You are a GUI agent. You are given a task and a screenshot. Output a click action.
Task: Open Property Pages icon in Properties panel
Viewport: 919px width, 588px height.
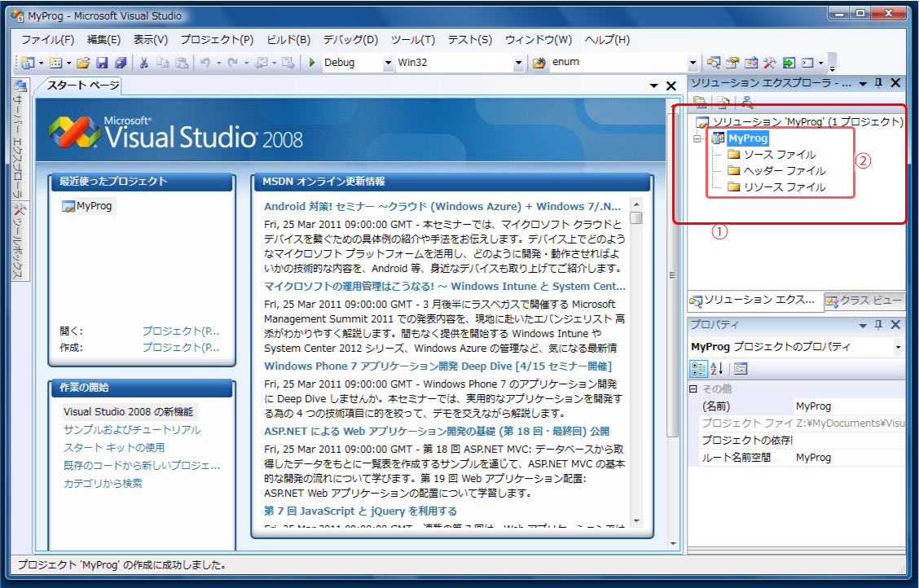point(741,369)
